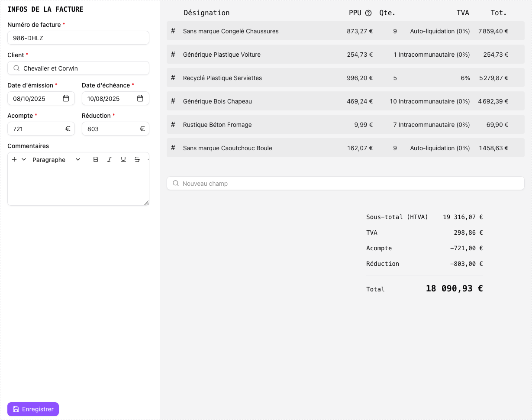Screen dimensions: 532x420
Task: Click the Réduction amount field
Action: tap(112, 129)
